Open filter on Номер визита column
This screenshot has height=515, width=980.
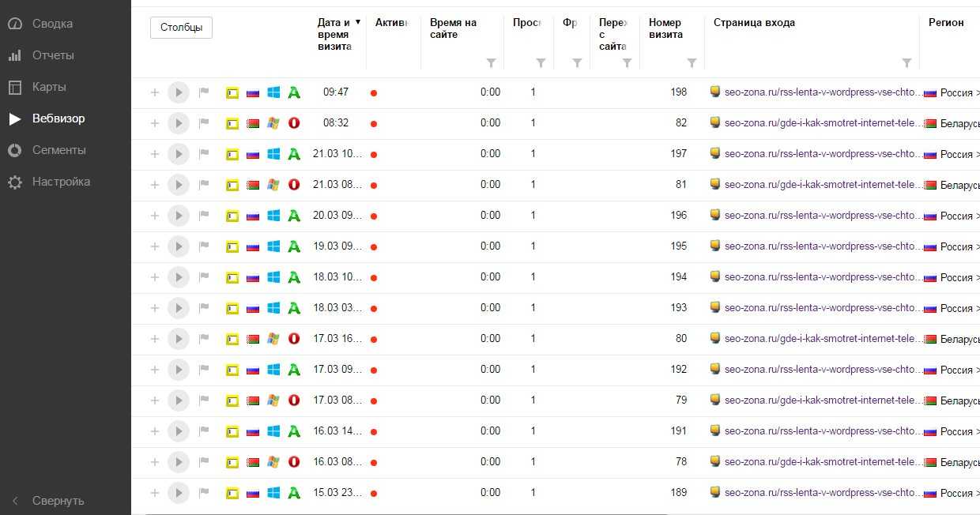(692, 63)
